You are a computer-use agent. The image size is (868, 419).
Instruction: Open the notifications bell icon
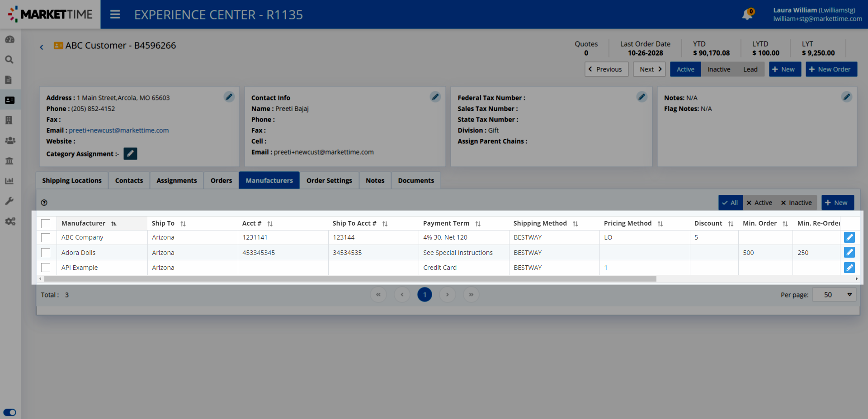click(747, 14)
